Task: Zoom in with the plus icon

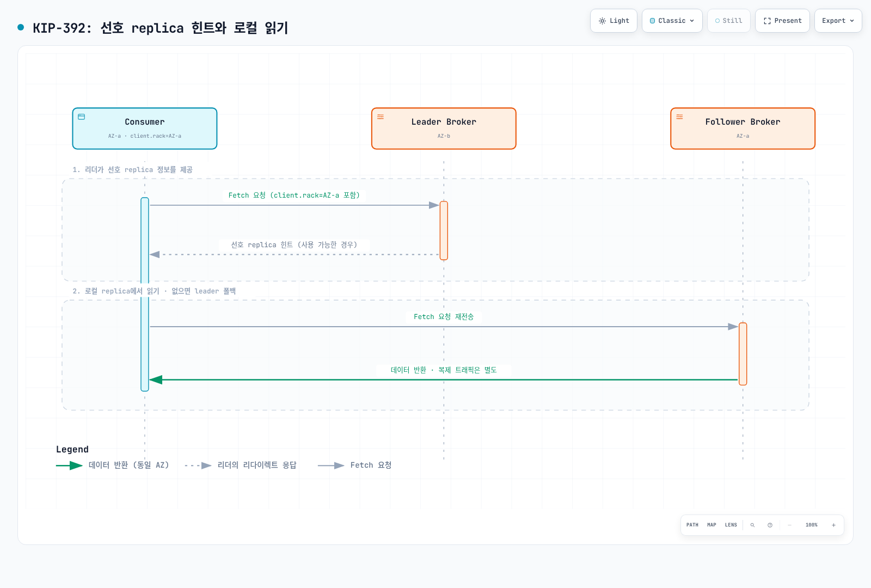Action: (x=833, y=525)
